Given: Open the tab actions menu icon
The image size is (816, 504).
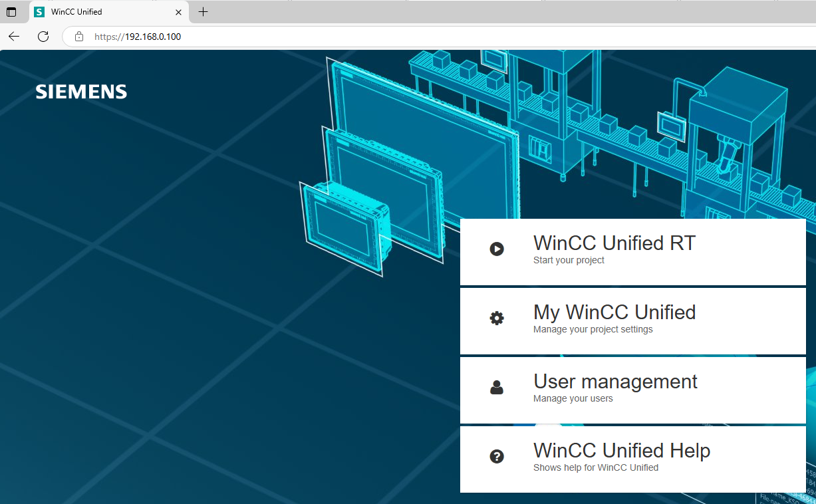Looking at the screenshot, I should pyautogui.click(x=11, y=12).
